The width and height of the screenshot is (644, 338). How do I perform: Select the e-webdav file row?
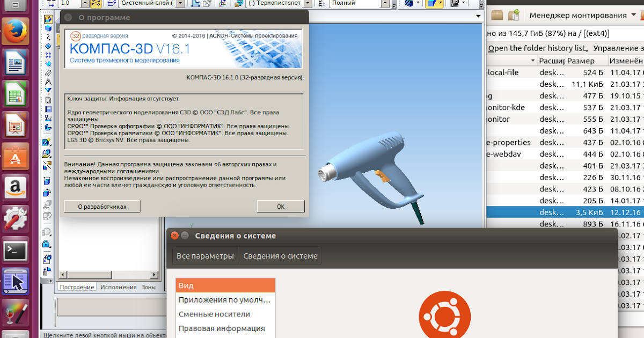tap(565, 154)
